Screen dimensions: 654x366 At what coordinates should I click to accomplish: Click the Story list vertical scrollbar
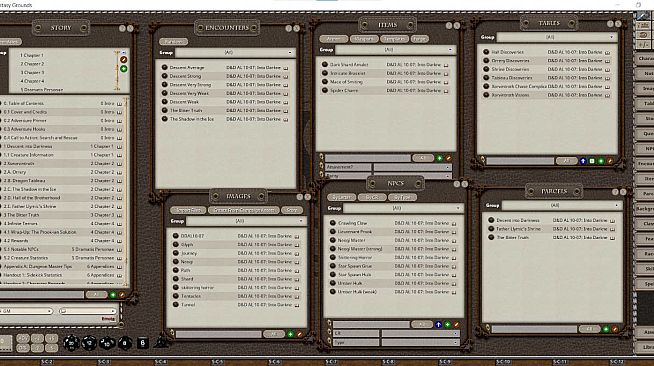click(127, 191)
